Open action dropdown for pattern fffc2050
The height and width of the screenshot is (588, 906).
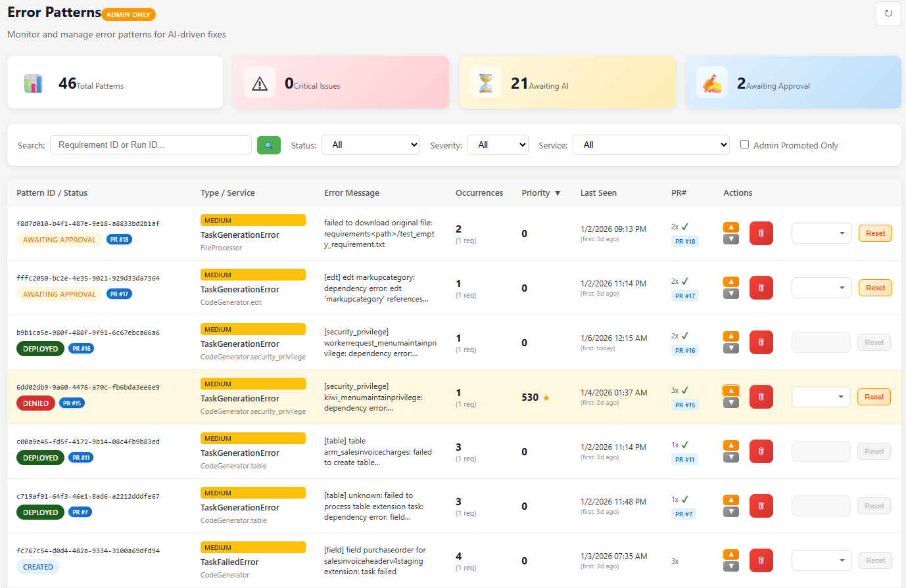click(x=822, y=288)
